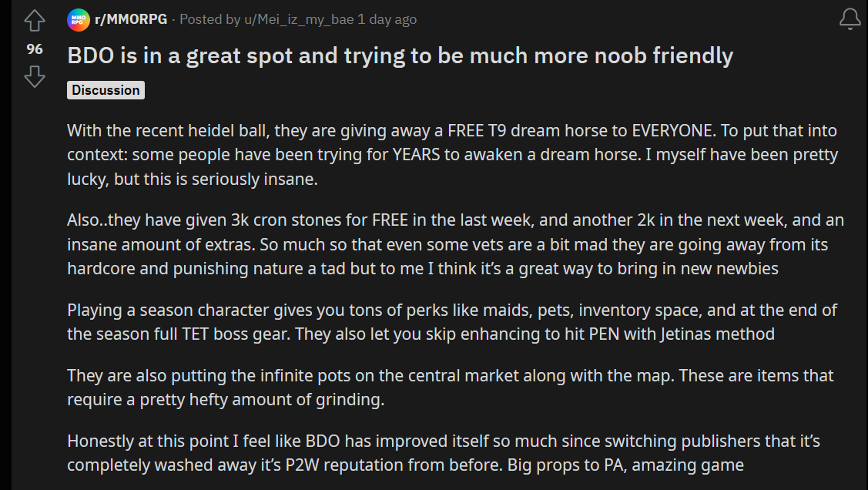Open user u/Mei_iz_my_bae profile
Image resolution: width=868 pixels, height=490 pixels.
coord(299,19)
